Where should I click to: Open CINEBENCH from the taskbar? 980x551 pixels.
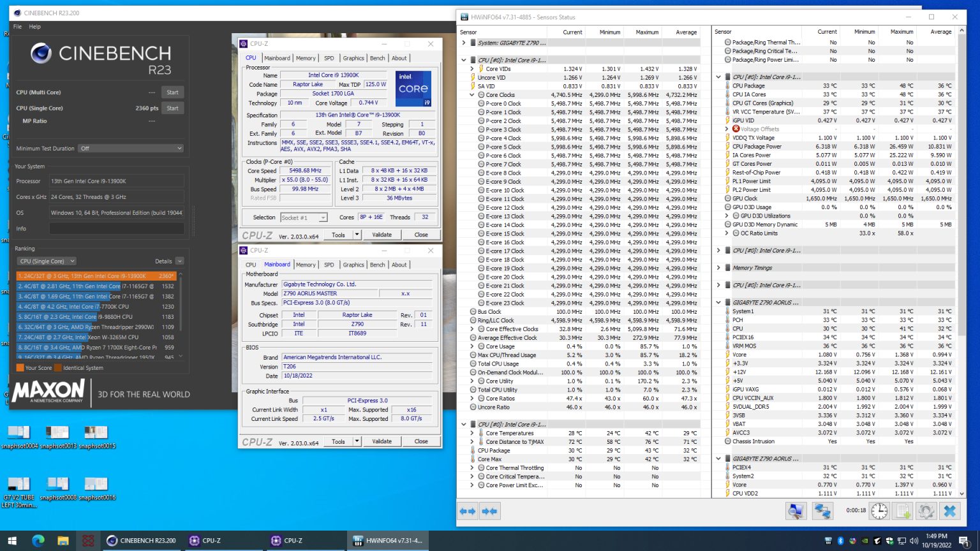(x=140, y=540)
